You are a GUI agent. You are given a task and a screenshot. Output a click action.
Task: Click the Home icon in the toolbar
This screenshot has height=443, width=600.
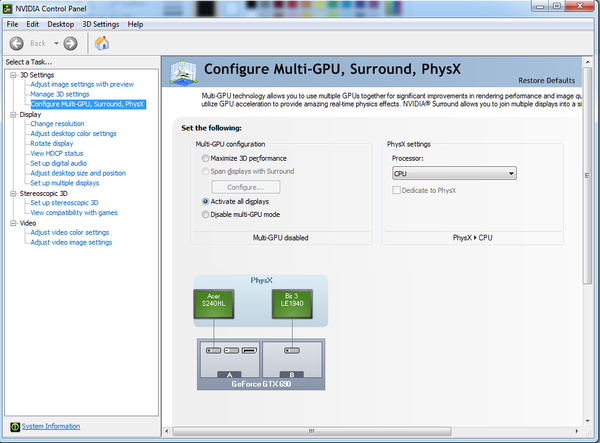click(101, 43)
